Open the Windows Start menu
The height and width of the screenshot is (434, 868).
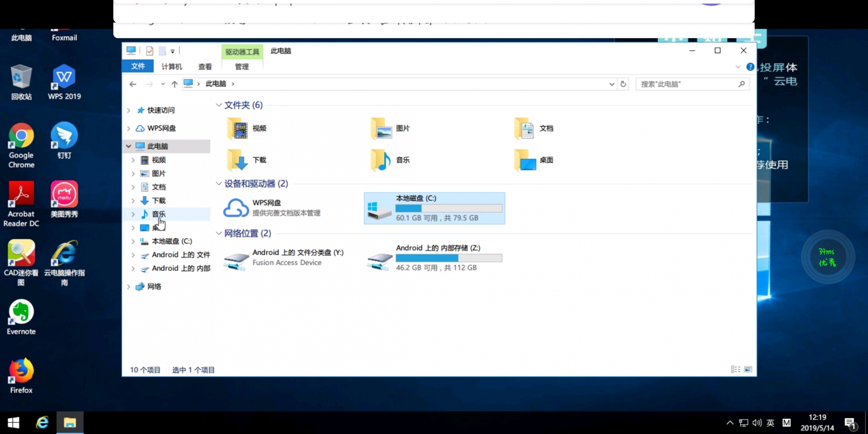[13, 423]
